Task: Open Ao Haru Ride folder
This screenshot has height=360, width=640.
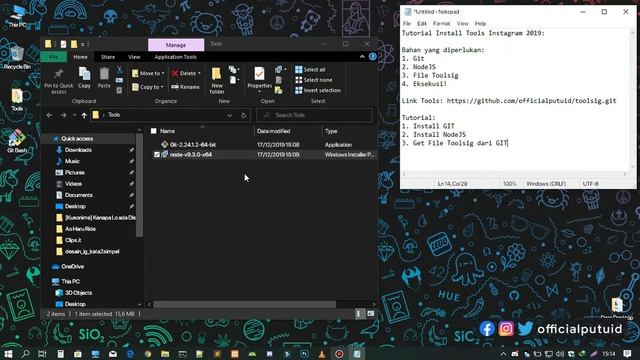Action: 80,229
